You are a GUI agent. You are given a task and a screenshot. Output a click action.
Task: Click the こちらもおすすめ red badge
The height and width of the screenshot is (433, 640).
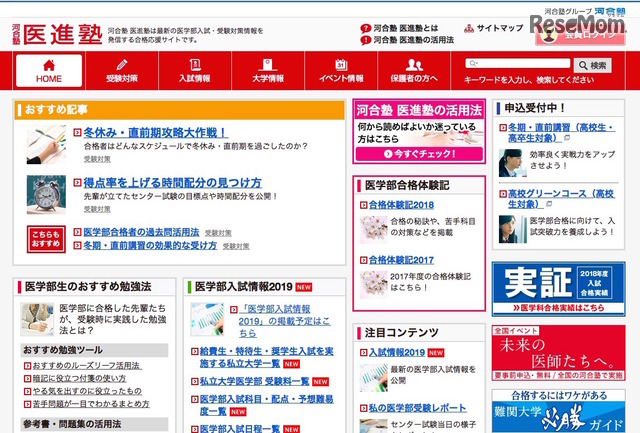tap(46, 239)
